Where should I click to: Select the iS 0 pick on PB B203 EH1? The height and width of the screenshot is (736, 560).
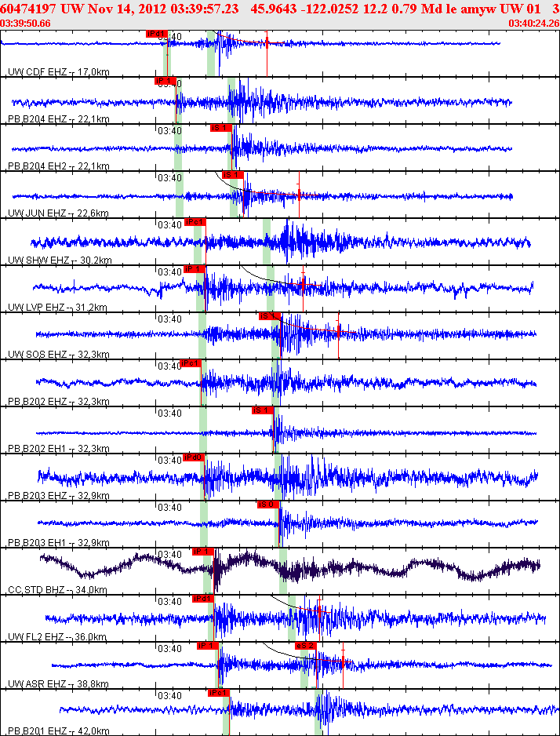click(268, 505)
